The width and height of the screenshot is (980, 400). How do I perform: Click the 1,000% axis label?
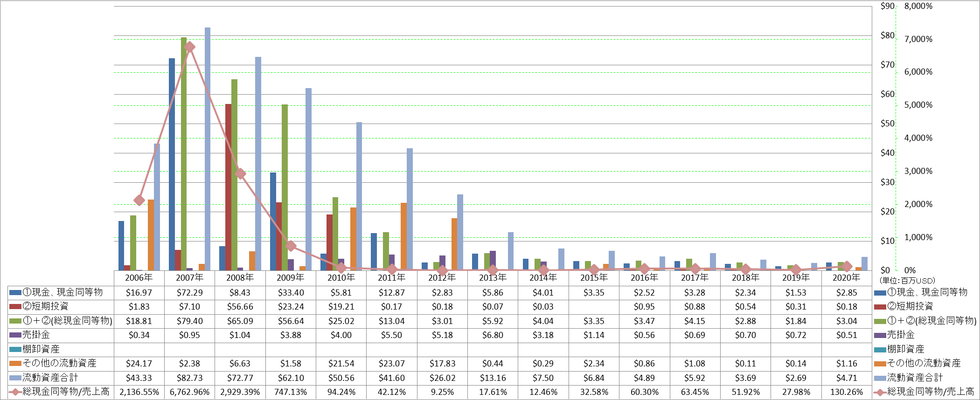pos(918,237)
